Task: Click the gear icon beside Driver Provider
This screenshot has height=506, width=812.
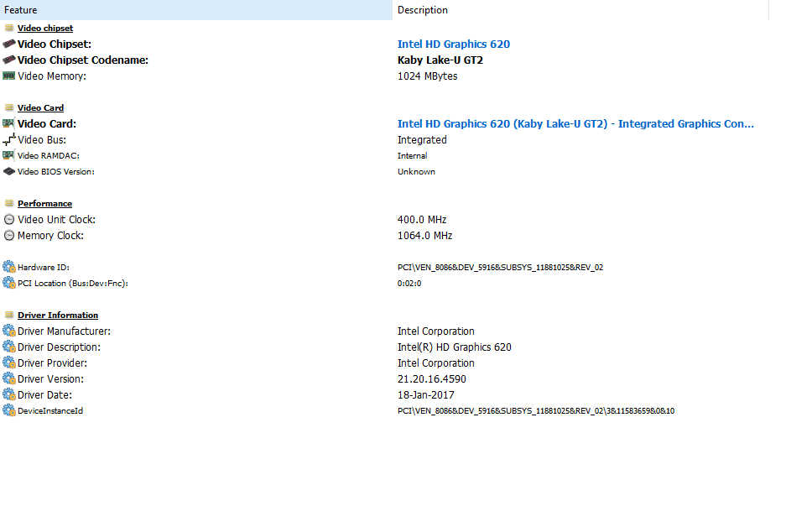Action: (8, 363)
